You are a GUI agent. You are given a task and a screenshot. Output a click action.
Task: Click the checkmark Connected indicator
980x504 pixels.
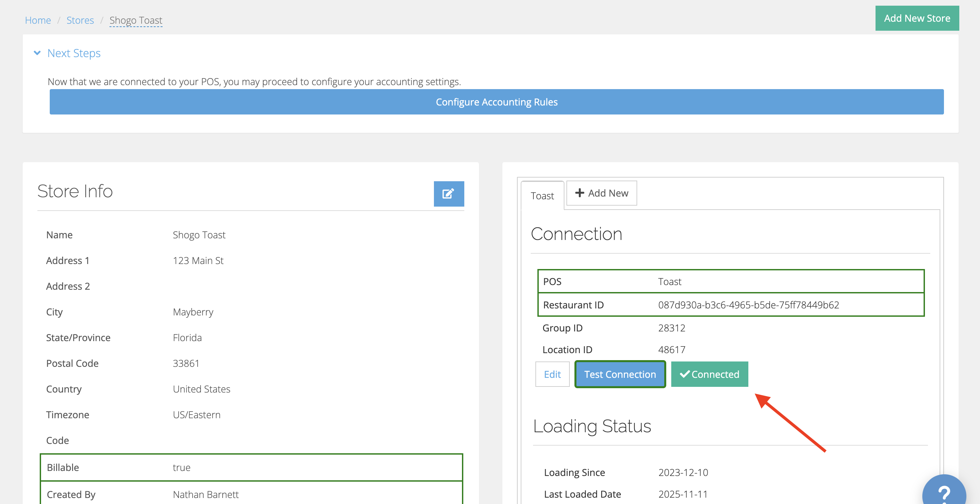tap(685, 374)
